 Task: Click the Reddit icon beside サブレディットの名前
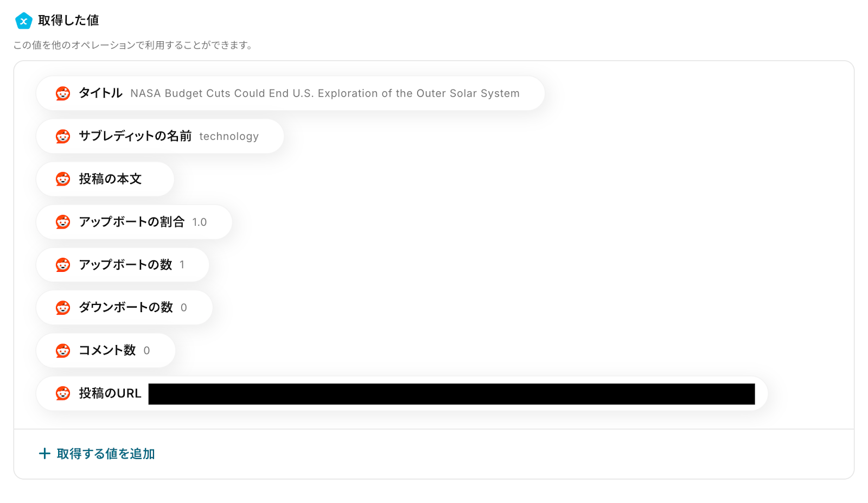click(63, 136)
